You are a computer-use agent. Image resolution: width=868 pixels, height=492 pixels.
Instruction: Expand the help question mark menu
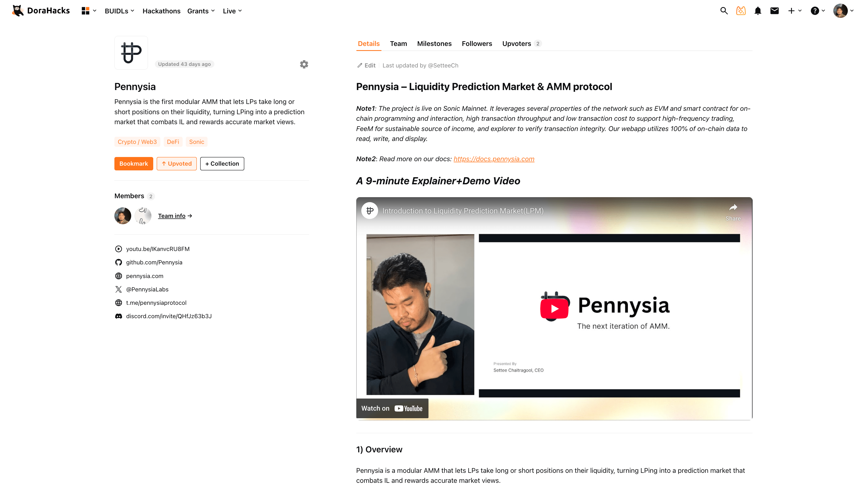click(x=818, y=11)
